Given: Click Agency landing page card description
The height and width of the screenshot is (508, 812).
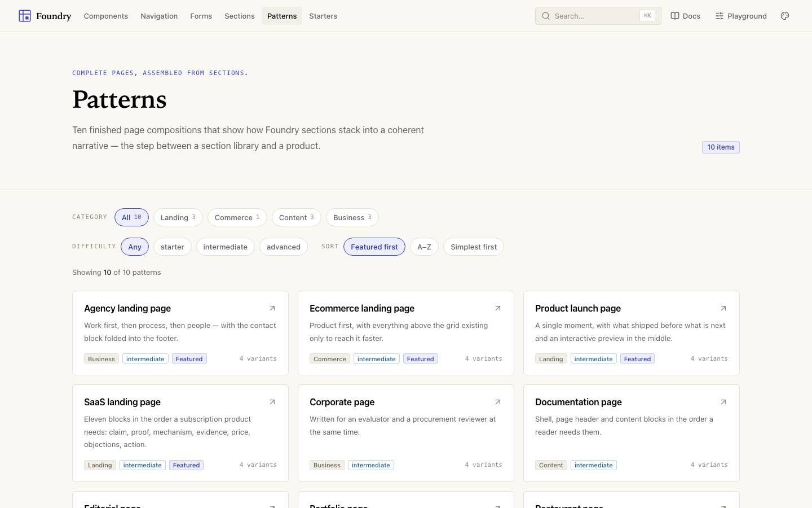Looking at the screenshot, I should coord(180,332).
